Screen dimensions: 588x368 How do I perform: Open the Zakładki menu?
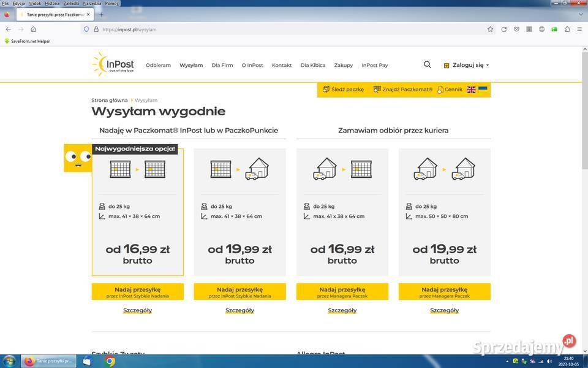tap(71, 3)
